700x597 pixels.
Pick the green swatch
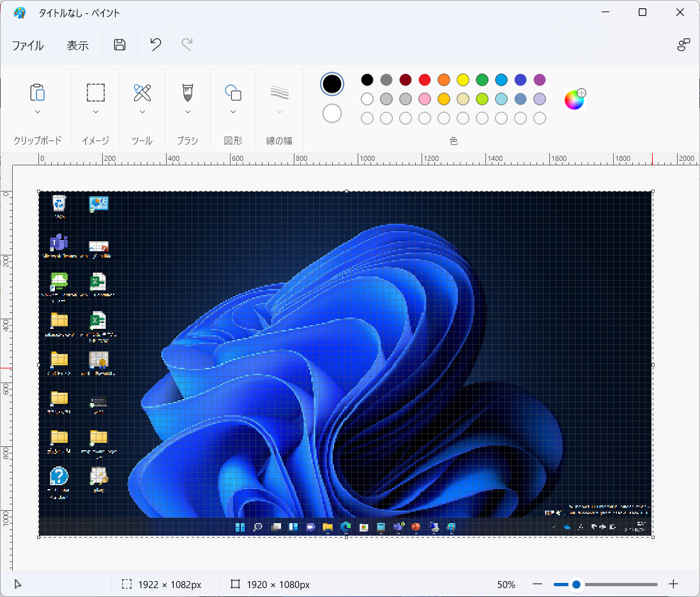point(482,80)
